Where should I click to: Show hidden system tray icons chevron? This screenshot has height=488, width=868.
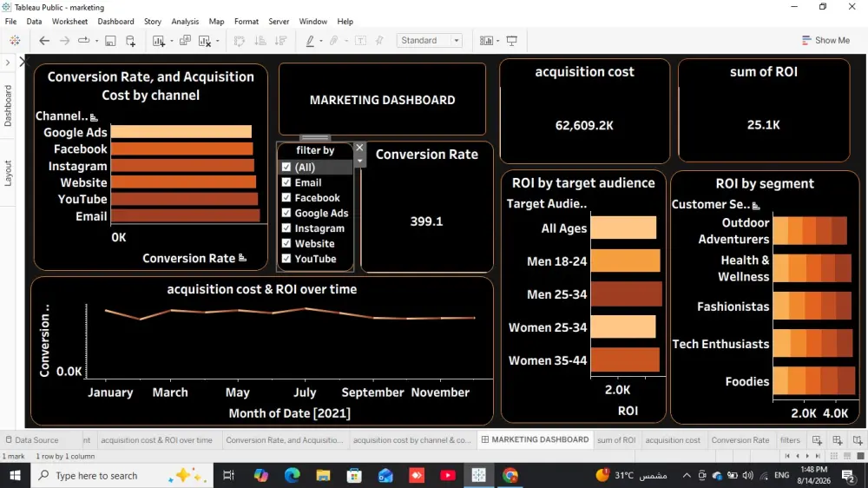click(687, 475)
